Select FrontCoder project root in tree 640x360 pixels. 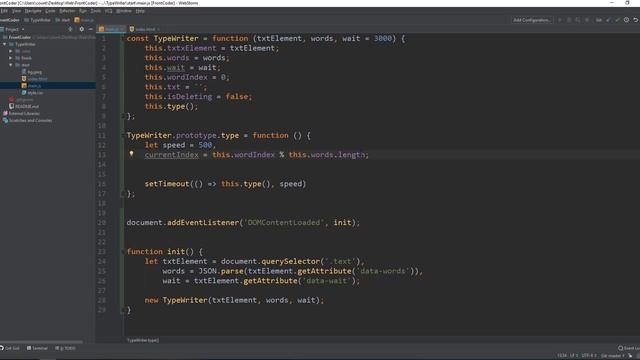click(x=20, y=37)
